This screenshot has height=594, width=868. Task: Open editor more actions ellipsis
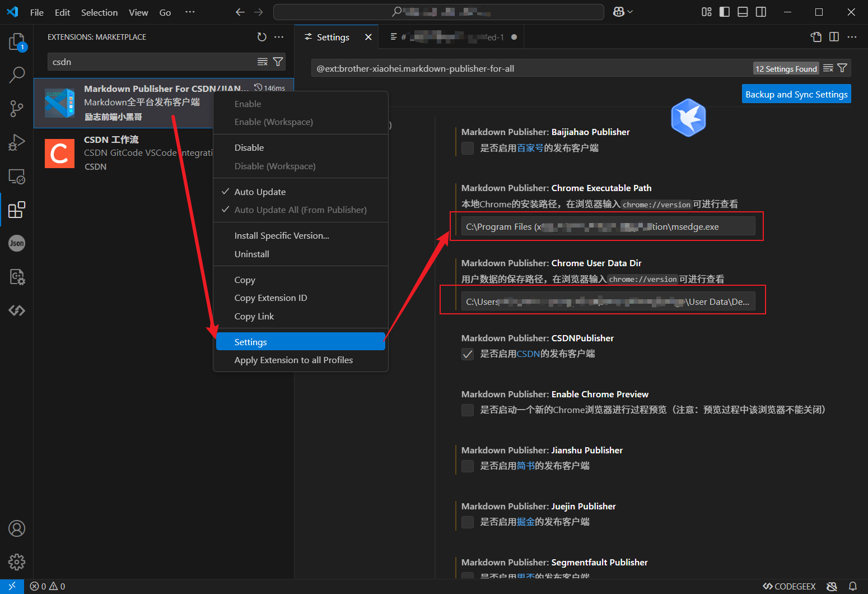[x=852, y=37]
